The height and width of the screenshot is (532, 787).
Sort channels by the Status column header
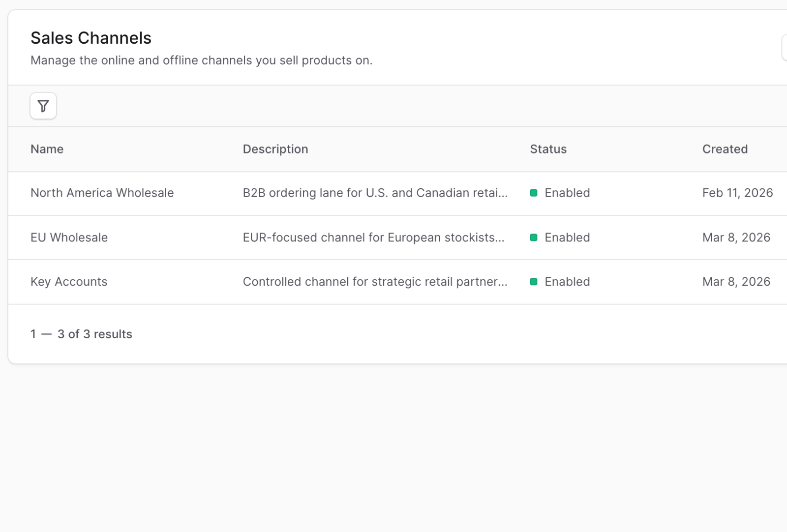[548, 149]
